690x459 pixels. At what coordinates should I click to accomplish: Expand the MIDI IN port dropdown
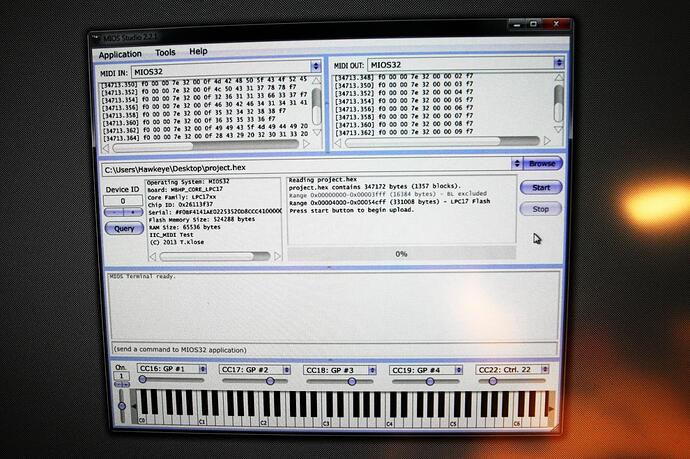316,65
